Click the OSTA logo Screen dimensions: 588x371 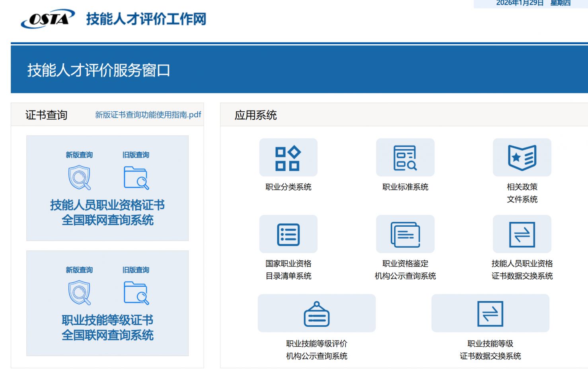48,19
